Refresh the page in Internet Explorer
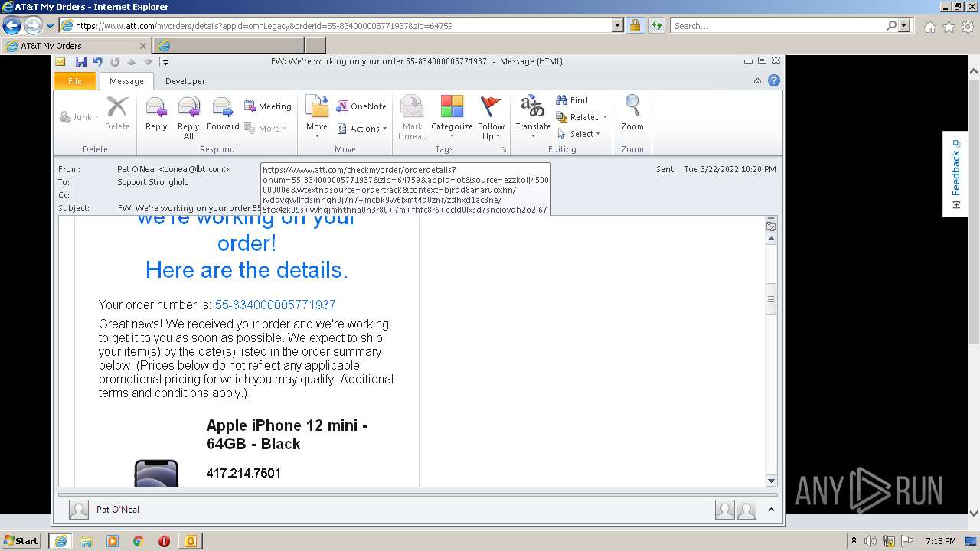This screenshot has height=551, width=980. point(656,26)
